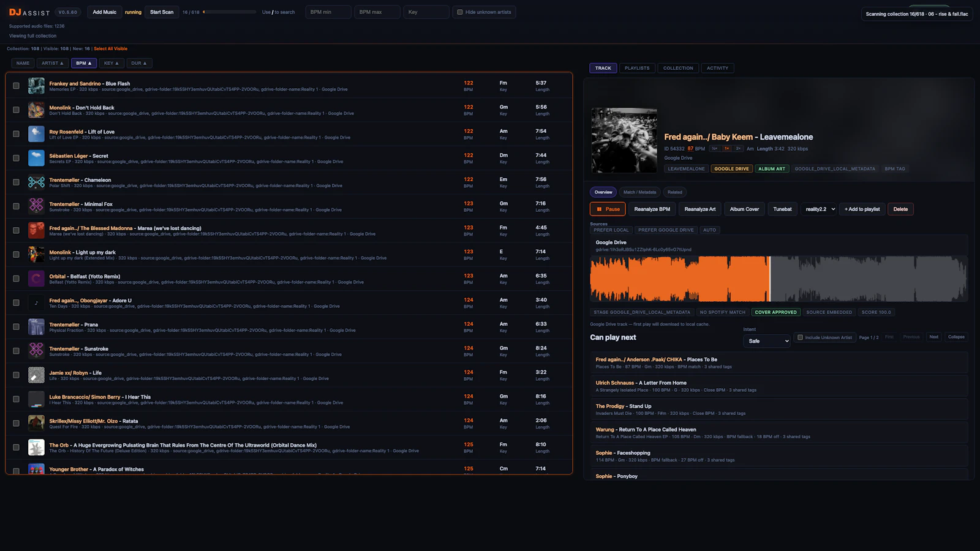Screen dimensions: 980x551
Task: Delete the current track
Action: [x=900, y=209]
